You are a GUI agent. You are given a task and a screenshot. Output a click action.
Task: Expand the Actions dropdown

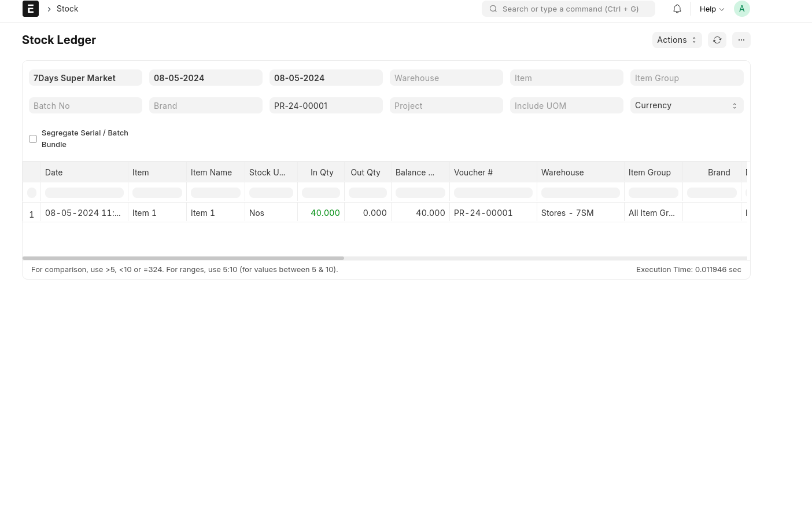pos(677,40)
